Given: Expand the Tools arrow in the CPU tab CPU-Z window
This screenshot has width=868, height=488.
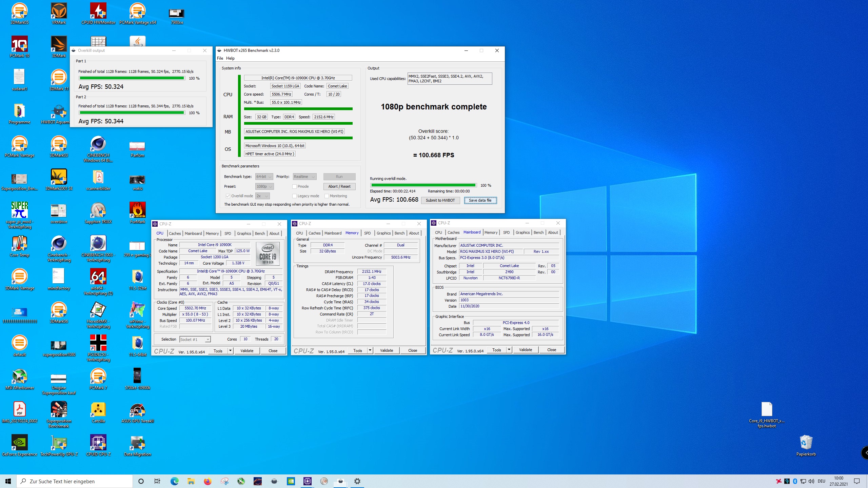Looking at the screenshot, I should [x=231, y=351].
